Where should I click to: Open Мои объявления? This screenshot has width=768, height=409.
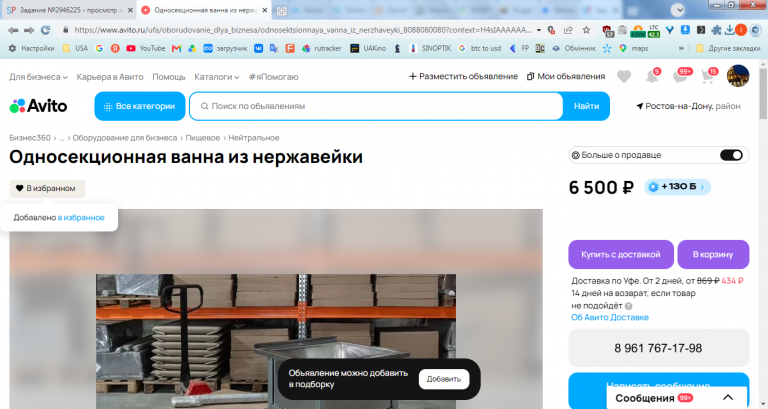tap(566, 76)
